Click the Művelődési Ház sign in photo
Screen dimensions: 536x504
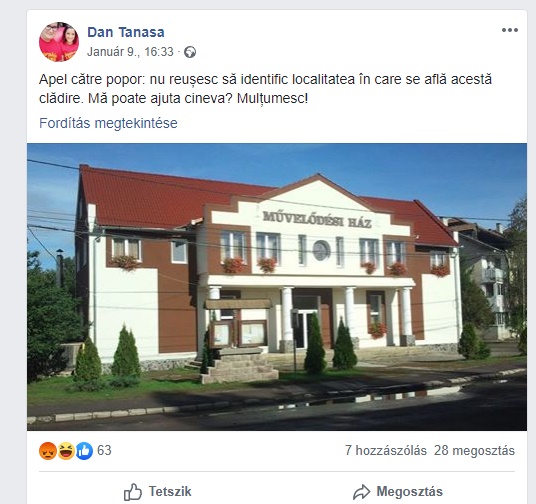click(317, 220)
